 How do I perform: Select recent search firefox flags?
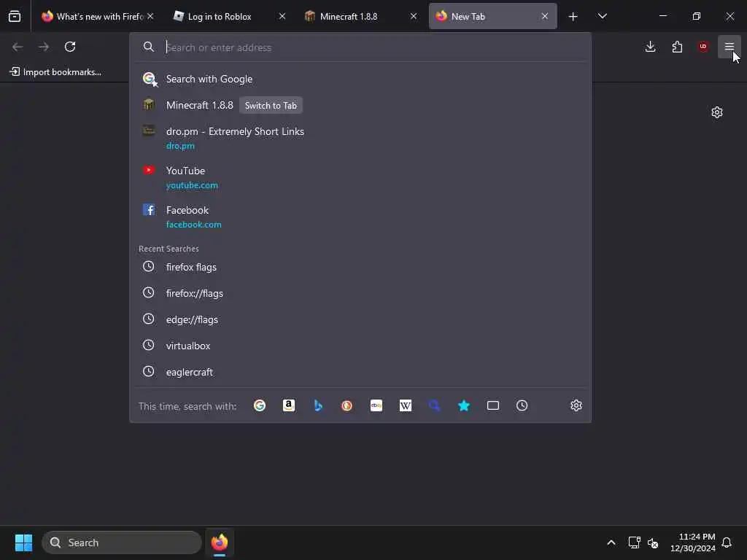click(360, 267)
